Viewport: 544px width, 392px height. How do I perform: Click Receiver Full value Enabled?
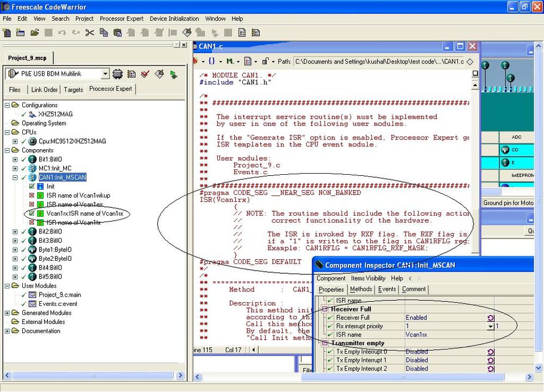tap(417, 318)
